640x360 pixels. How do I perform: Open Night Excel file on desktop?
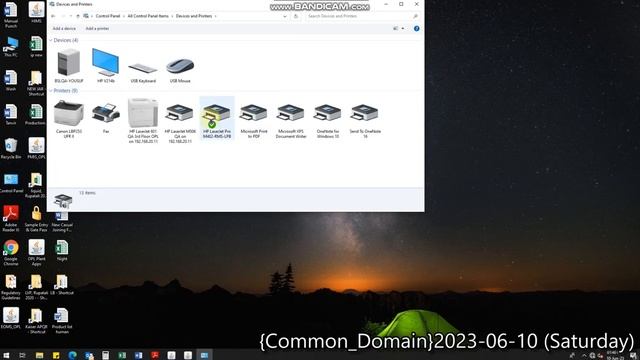point(62,250)
